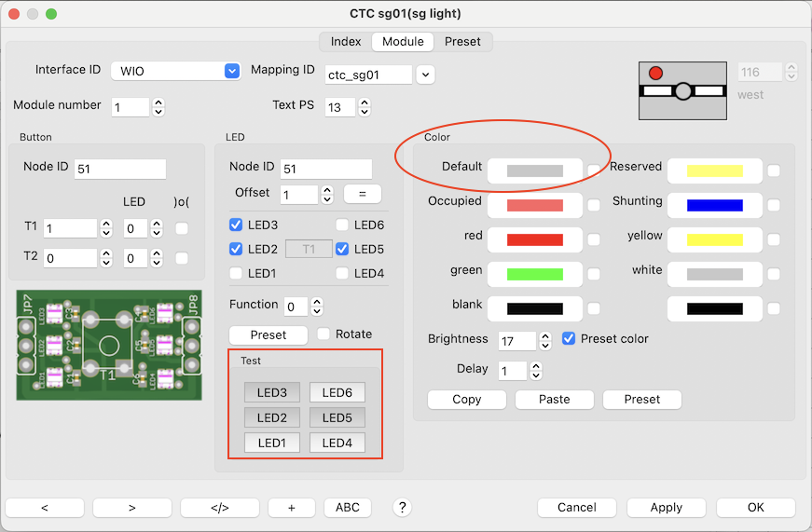The width and height of the screenshot is (812, 532).
Task: Go to next item with > button
Action: point(131,508)
